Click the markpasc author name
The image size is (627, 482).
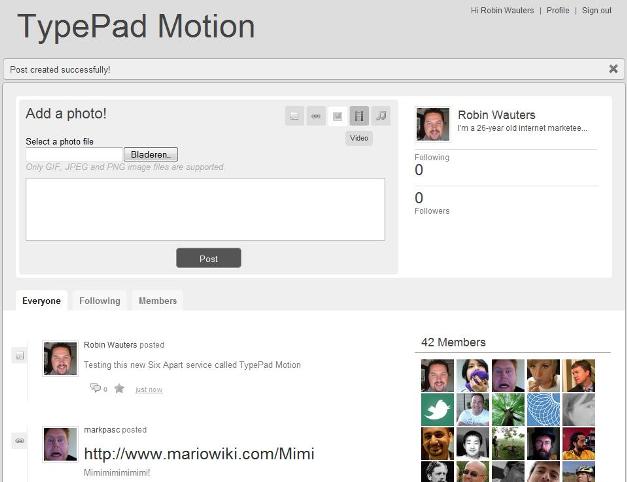(102, 430)
